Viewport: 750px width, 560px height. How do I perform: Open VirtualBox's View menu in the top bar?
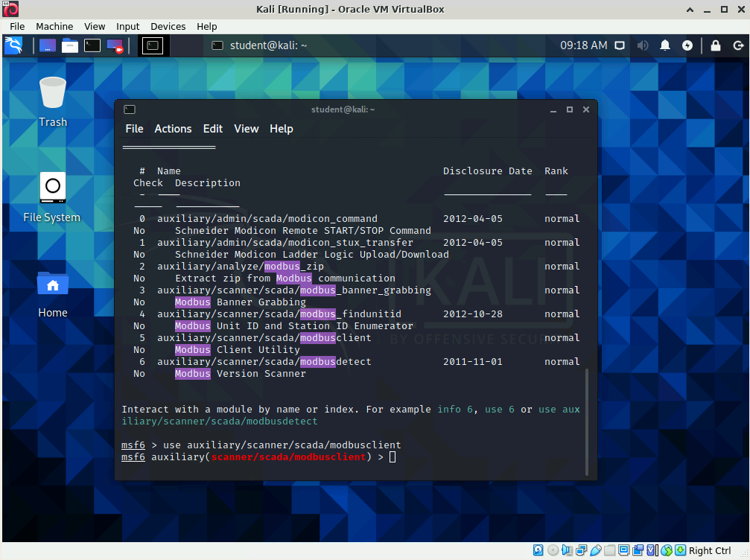(95, 26)
